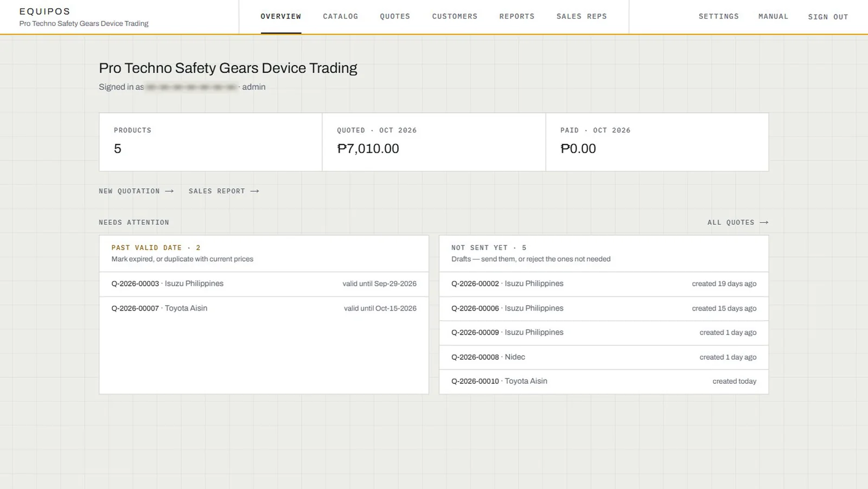Click the Quoted Oct 2026 amount card

click(434, 142)
